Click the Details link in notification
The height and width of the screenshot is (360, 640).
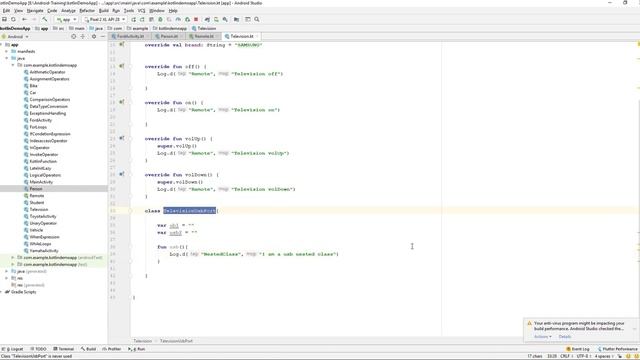(x=565, y=337)
